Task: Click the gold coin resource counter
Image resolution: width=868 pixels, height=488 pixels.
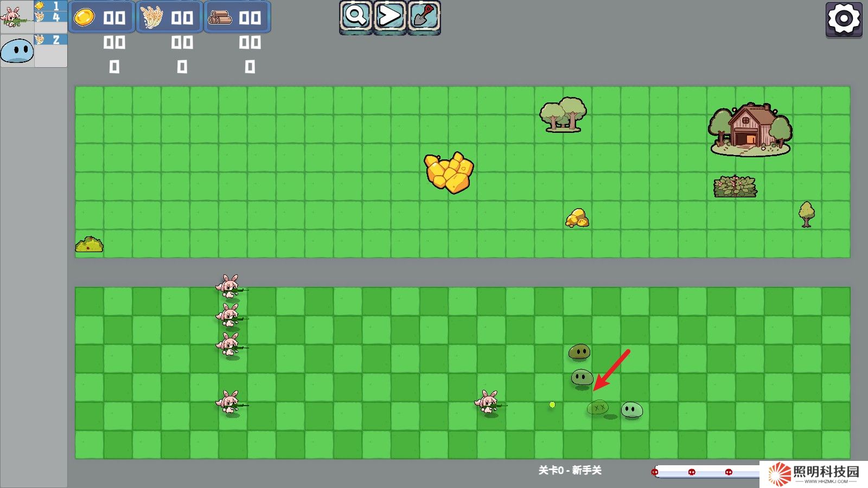Action: click(101, 17)
